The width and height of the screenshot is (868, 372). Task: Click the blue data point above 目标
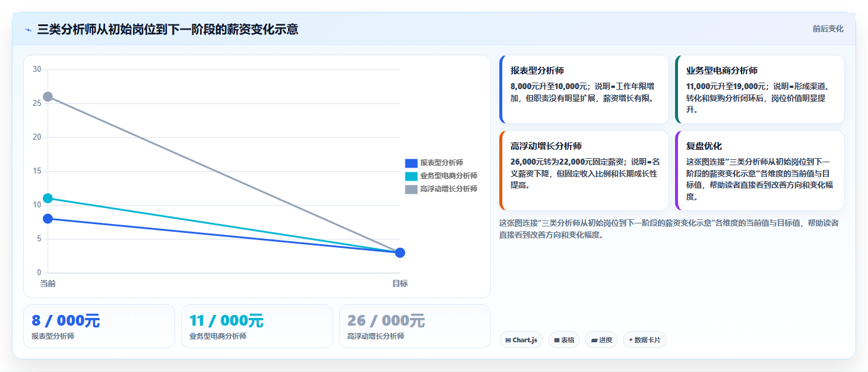(400, 253)
